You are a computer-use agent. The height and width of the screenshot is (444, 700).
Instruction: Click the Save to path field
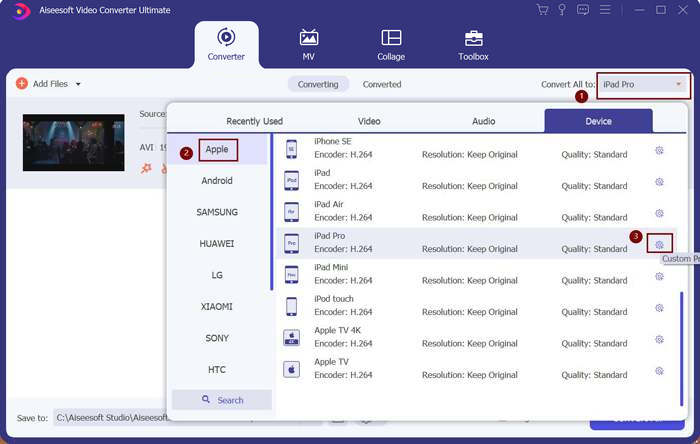112,418
